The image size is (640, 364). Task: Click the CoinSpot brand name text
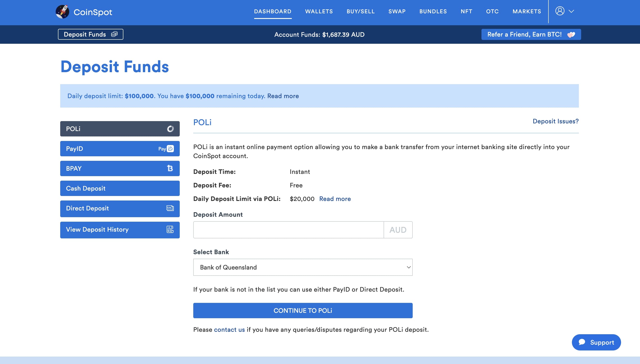pos(93,12)
